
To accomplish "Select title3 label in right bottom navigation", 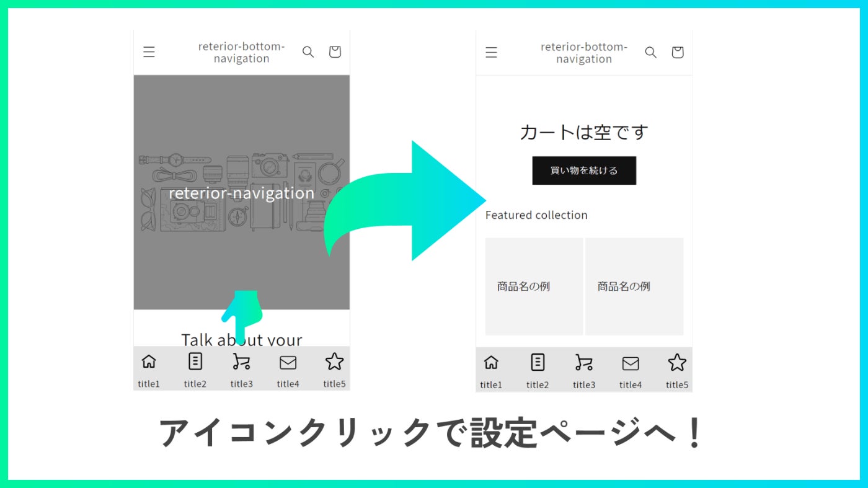I will [584, 385].
